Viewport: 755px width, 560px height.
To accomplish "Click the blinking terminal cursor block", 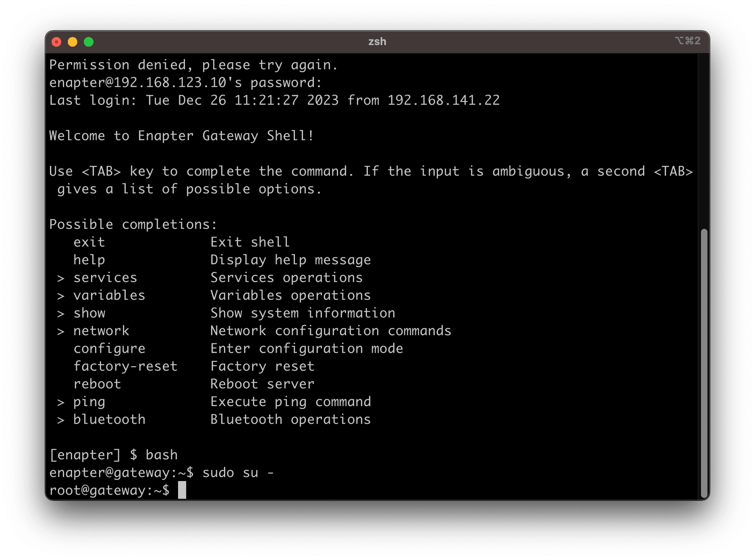I will (x=182, y=490).
